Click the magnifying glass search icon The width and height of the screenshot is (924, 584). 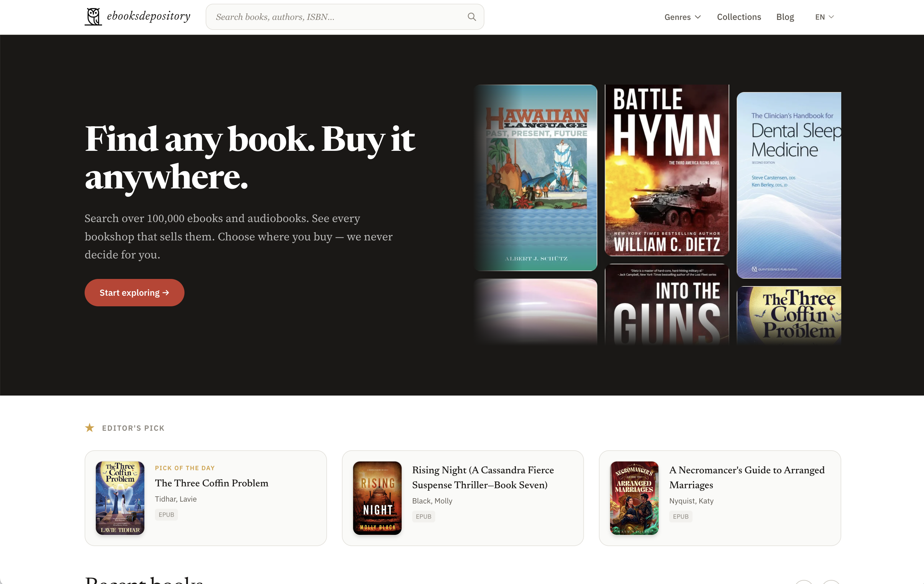coord(472,16)
